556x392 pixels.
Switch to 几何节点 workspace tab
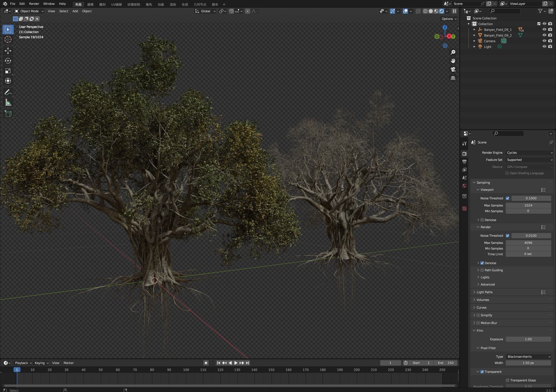pyautogui.click(x=200, y=4)
